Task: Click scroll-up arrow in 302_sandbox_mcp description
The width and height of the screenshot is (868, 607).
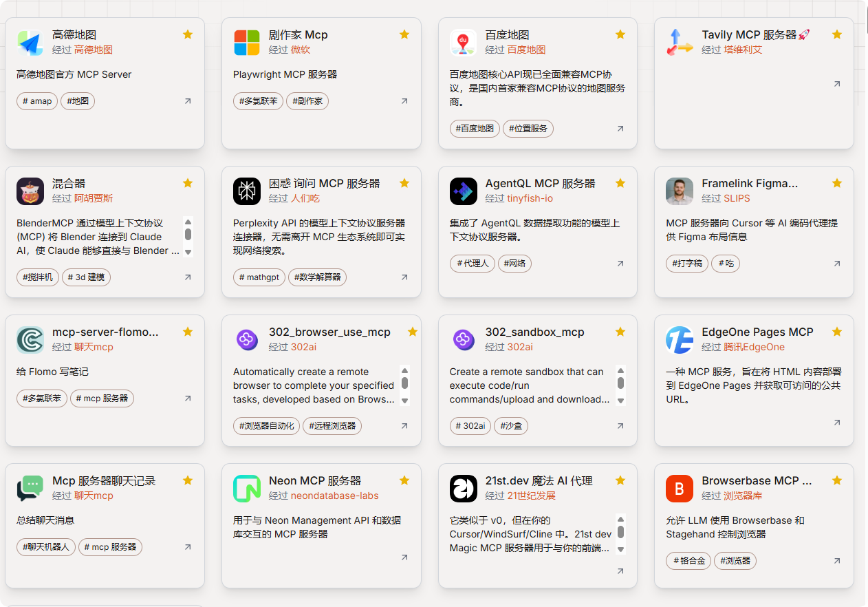Action: point(620,370)
